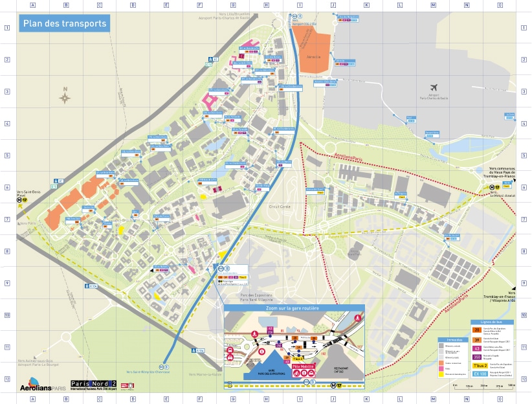532x404 pixels.
Task: Click the airplane icon at Charles de Gaulle airport
Action: coord(434,87)
